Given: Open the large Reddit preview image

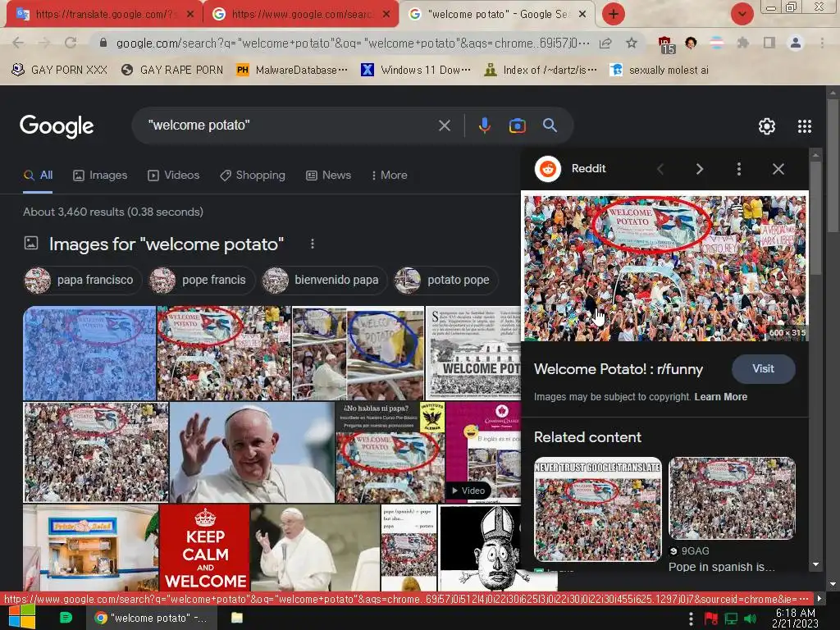Looking at the screenshot, I should point(664,268).
